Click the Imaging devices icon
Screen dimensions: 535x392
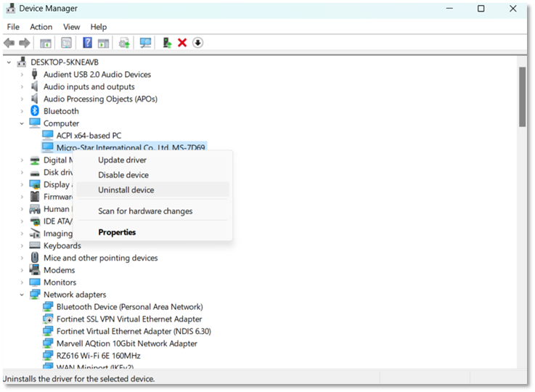35,233
